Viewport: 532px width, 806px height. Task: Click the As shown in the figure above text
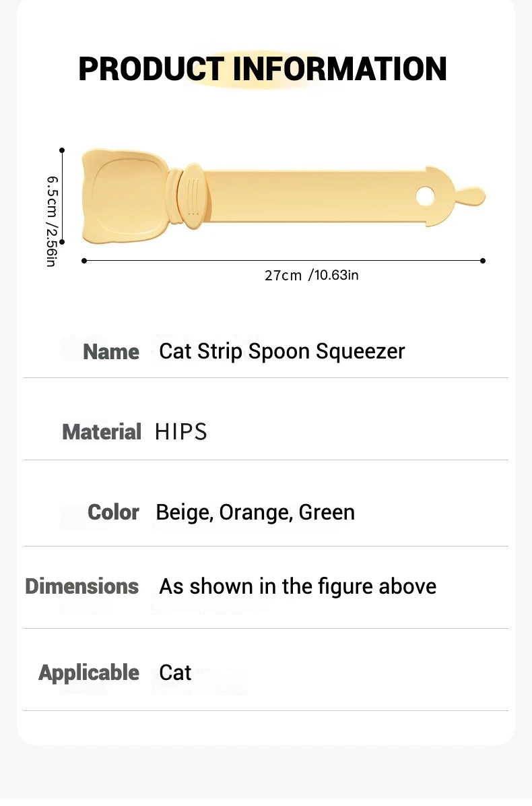pyautogui.click(x=298, y=586)
